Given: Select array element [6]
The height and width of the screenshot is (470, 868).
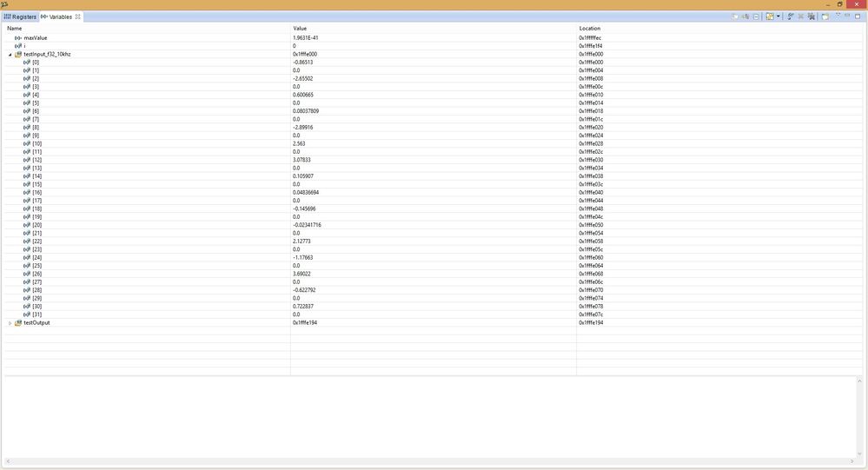Looking at the screenshot, I should point(434,110).
